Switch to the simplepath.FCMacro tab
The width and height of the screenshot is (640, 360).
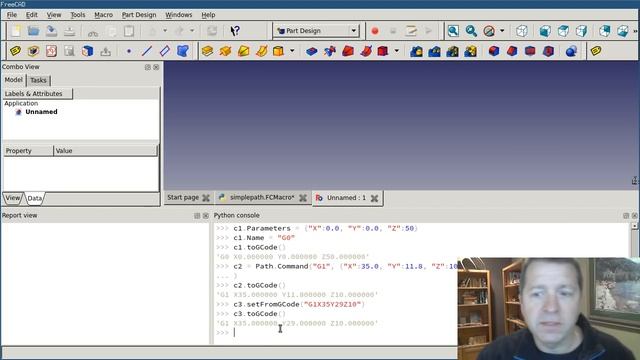(x=262, y=198)
